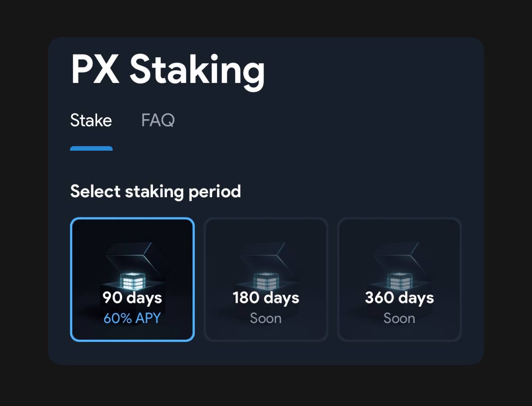Click the glowing cube icon in 90 days card
This screenshot has width=532, height=406.
pyautogui.click(x=133, y=281)
